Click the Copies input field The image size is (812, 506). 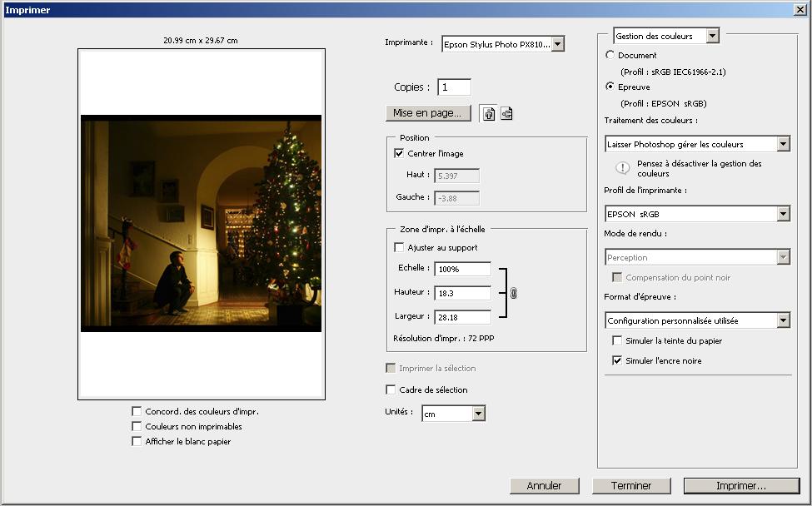454,87
